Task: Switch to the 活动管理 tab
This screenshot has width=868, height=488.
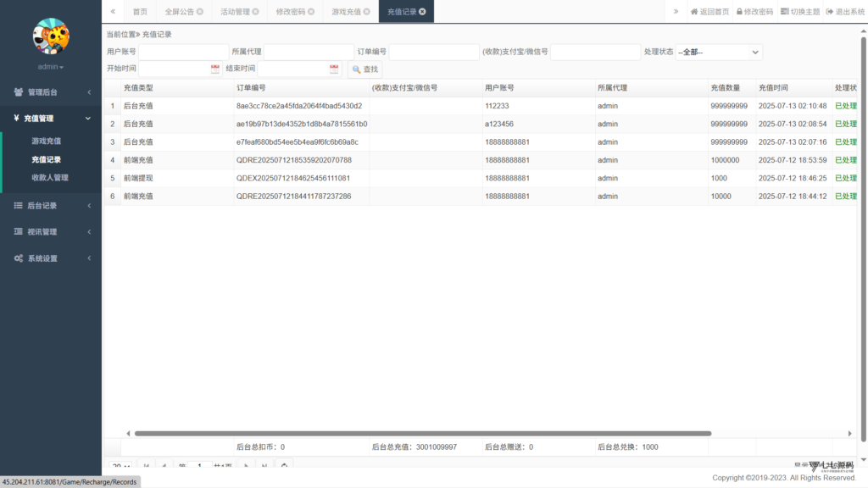Action: 236,12
